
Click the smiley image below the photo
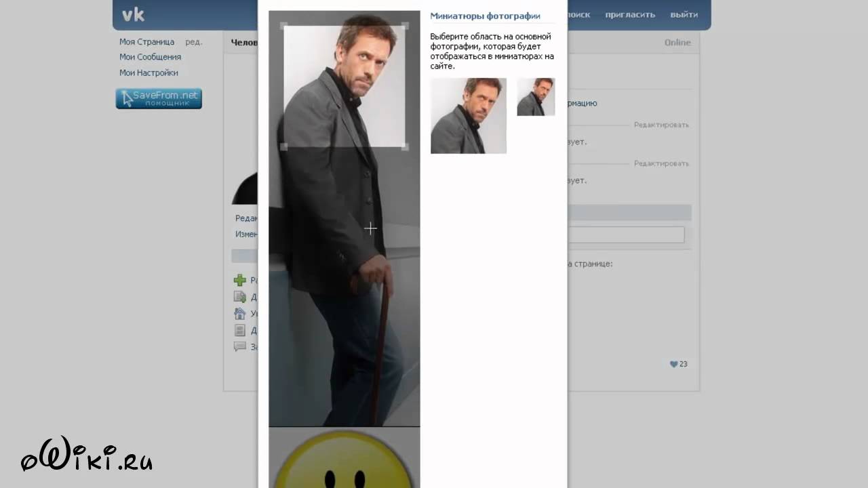(344, 458)
